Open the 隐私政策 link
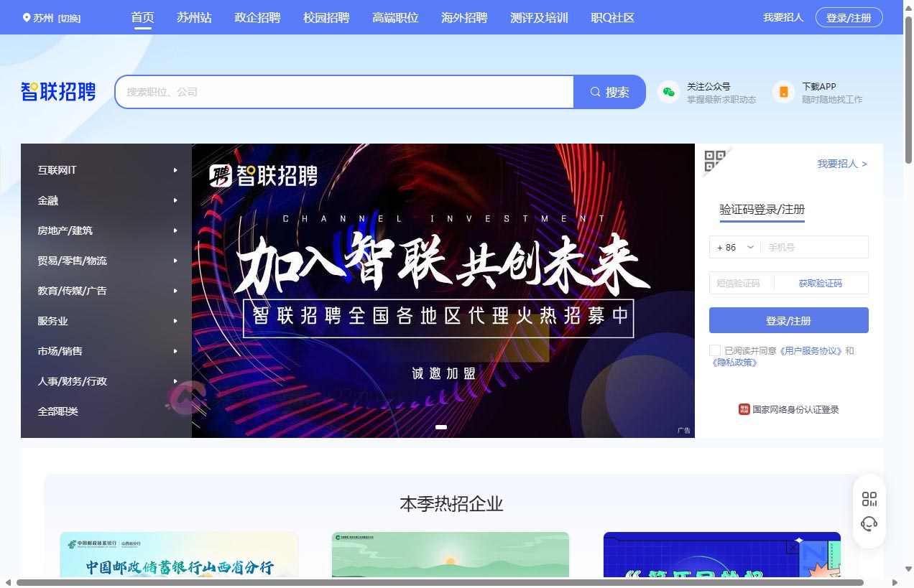Image resolution: width=914 pixels, height=588 pixels. (734, 363)
